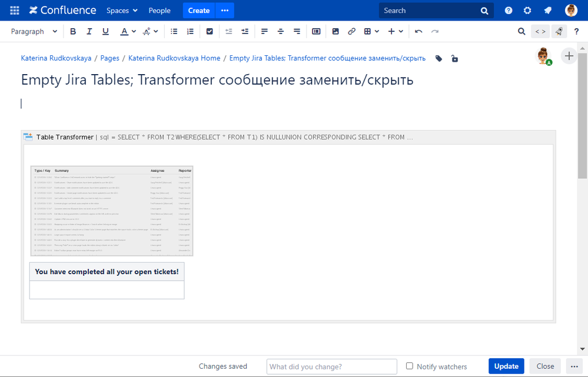Align text right
This screenshot has height=377, width=588.
[x=297, y=32]
